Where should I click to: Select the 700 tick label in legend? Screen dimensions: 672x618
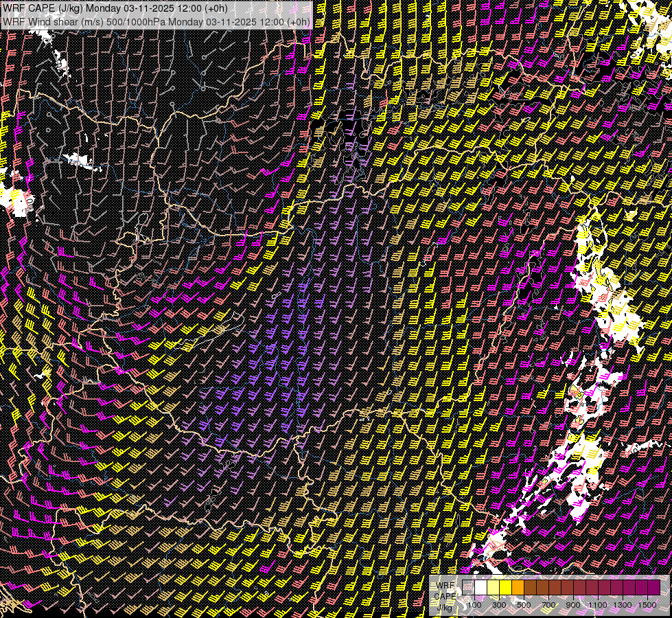click(548, 604)
